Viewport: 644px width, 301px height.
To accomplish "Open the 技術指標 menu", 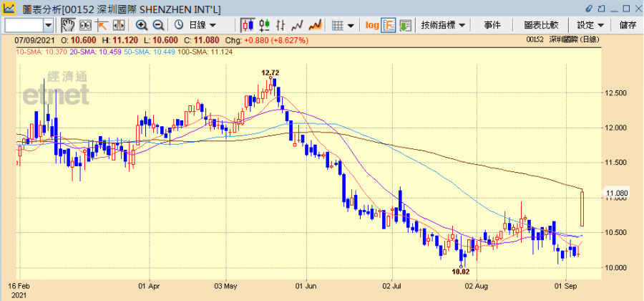I will (444, 25).
